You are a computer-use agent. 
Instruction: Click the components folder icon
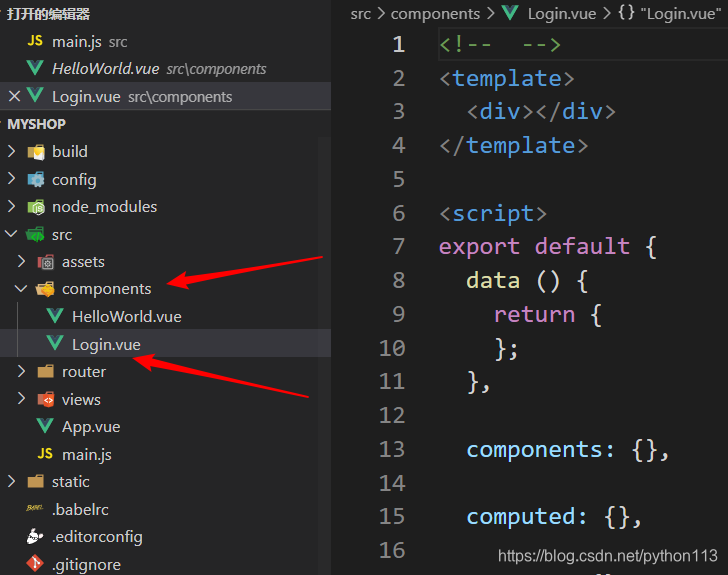click(46, 289)
